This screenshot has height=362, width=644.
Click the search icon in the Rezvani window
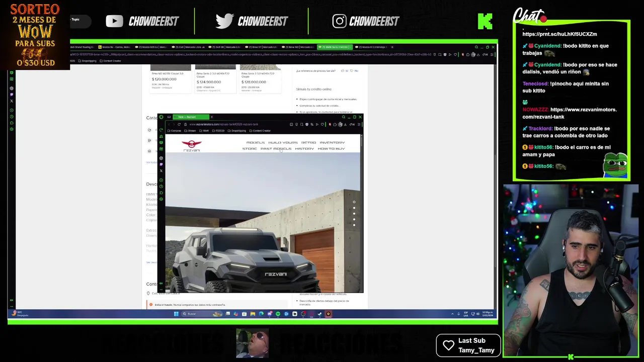(344, 117)
